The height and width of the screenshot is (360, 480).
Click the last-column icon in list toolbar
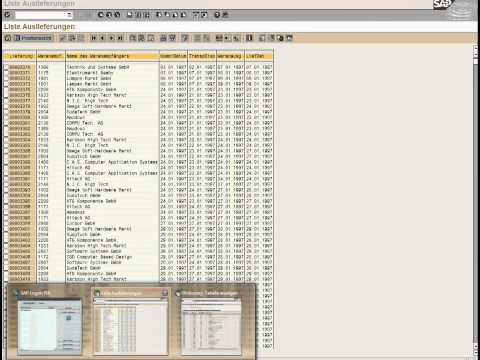pyautogui.click(x=120, y=38)
